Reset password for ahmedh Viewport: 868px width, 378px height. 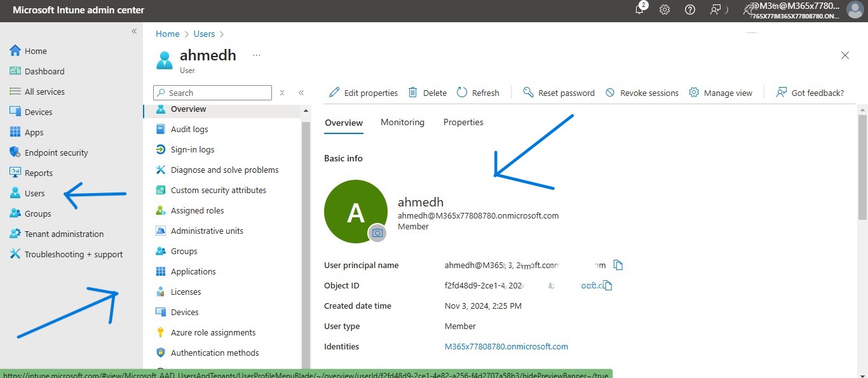(558, 92)
